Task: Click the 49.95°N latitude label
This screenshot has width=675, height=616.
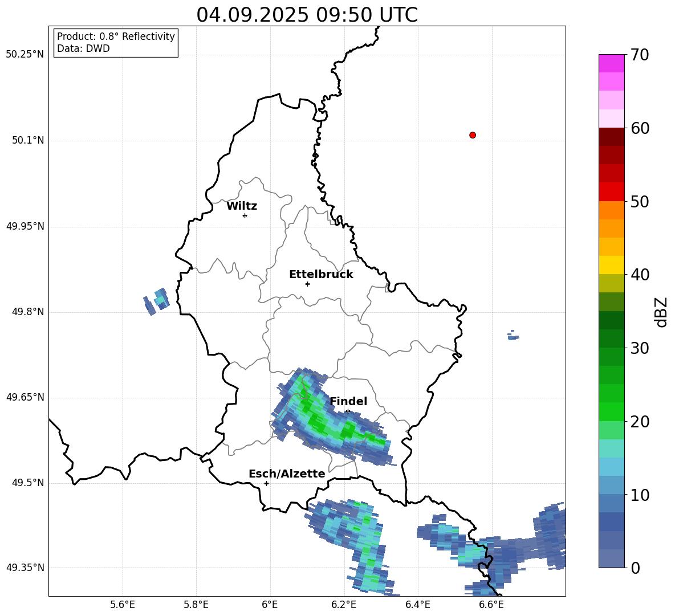Action: tap(25, 226)
